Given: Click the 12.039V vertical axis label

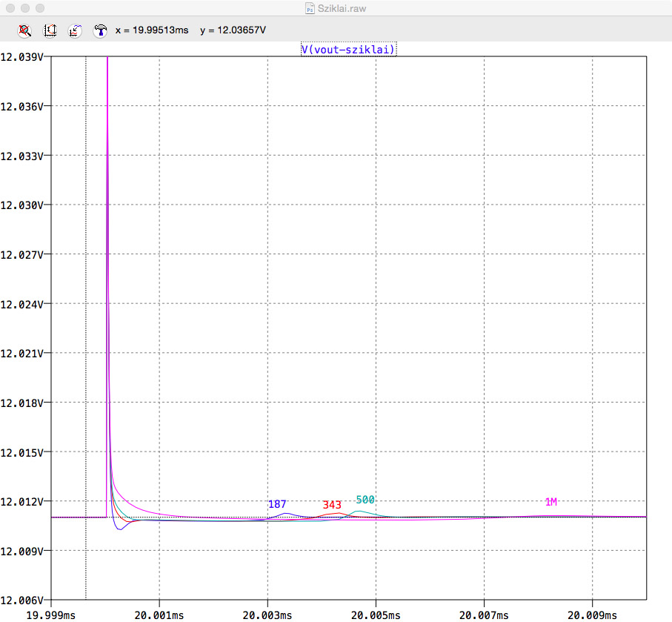Looking at the screenshot, I should [22, 57].
